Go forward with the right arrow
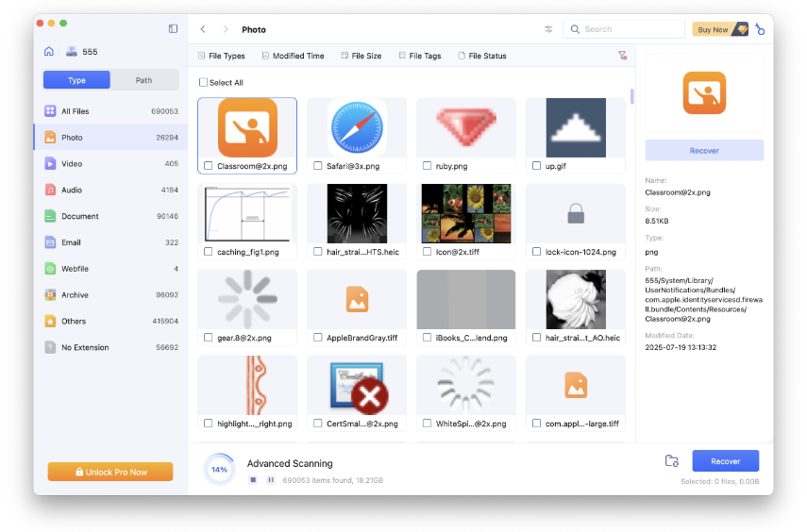The image size is (807, 532). (226, 29)
